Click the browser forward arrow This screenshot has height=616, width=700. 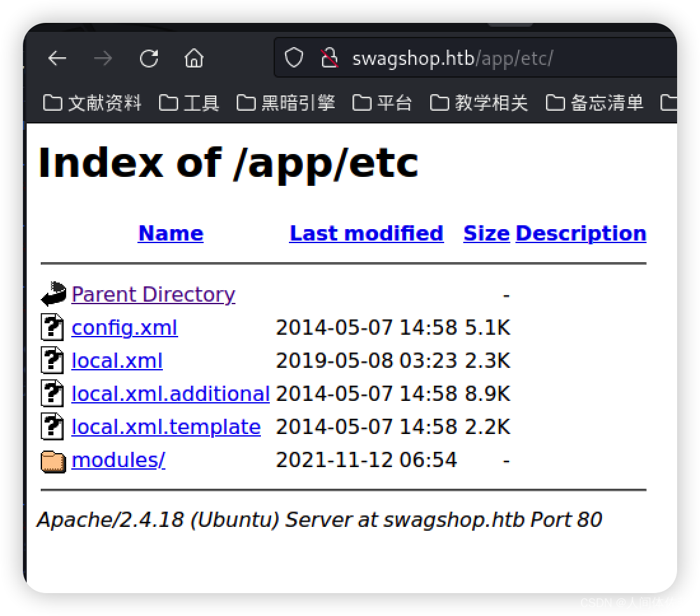click(103, 58)
